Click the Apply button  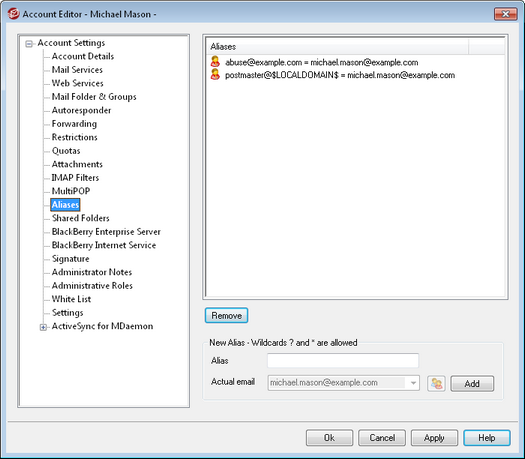coord(434,438)
